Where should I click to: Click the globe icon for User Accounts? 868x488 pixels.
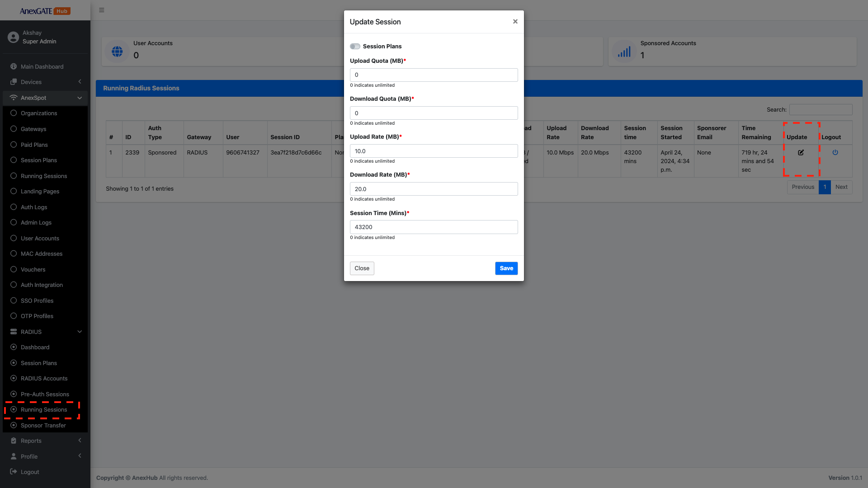pos(117,52)
